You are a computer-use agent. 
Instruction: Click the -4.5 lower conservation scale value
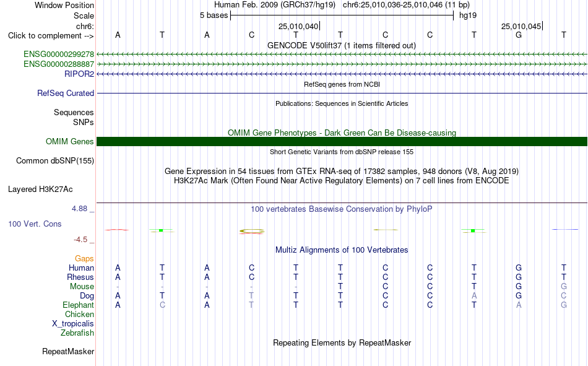point(80,240)
